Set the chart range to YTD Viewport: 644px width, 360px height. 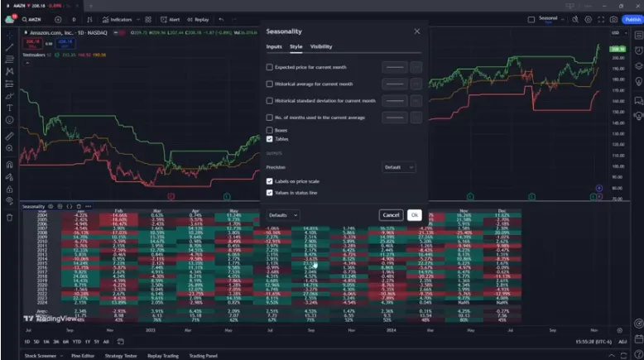[x=76, y=342]
